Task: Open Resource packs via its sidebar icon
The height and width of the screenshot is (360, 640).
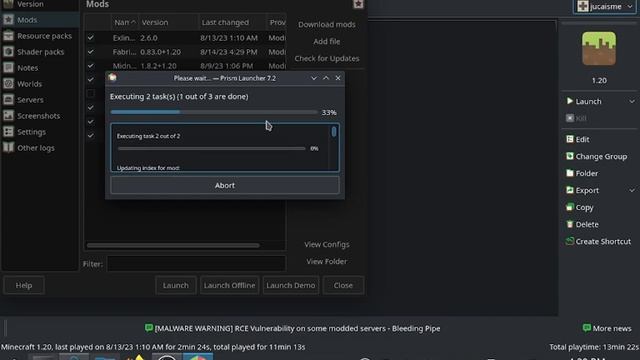Action: pyautogui.click(x=8, y=36)
